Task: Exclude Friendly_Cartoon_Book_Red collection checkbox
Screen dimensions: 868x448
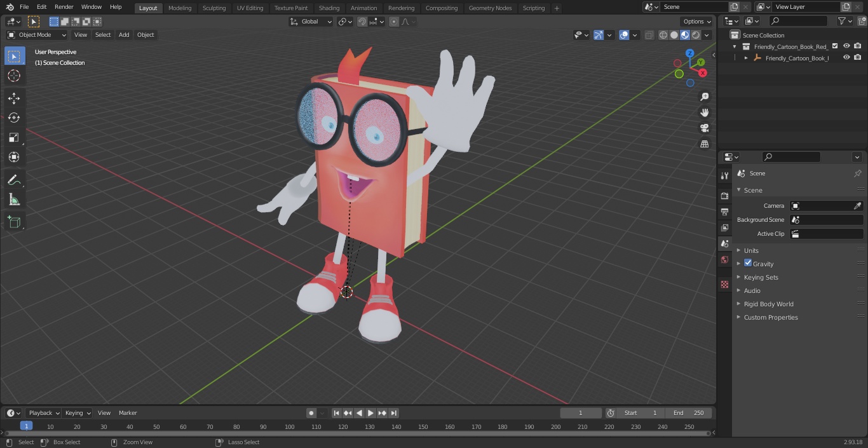Action: tap(835, 46)
